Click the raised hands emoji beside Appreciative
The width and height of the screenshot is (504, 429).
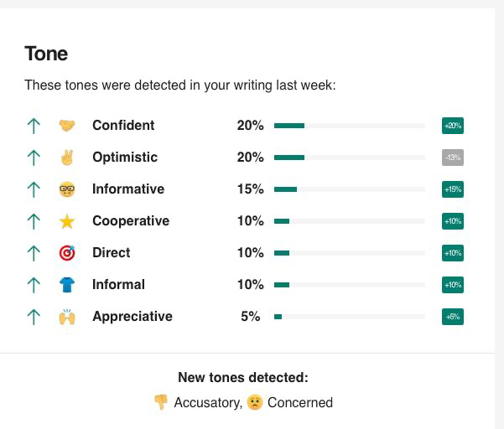click(x=67, y=317)
